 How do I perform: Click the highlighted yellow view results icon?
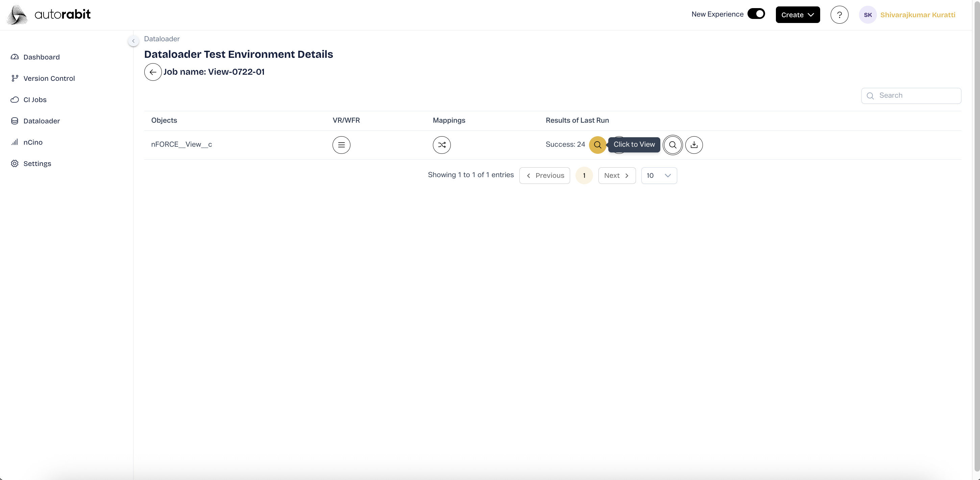click(x=597, y=145)
